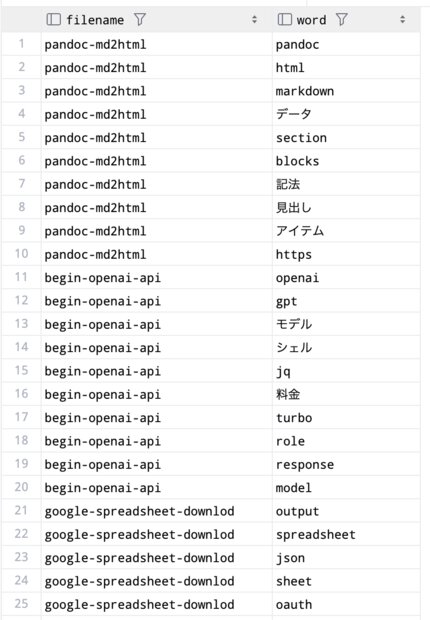The height and width of the screenshot is (620, 430).
Task: Click the word column type icon
Action: (284, 19)
